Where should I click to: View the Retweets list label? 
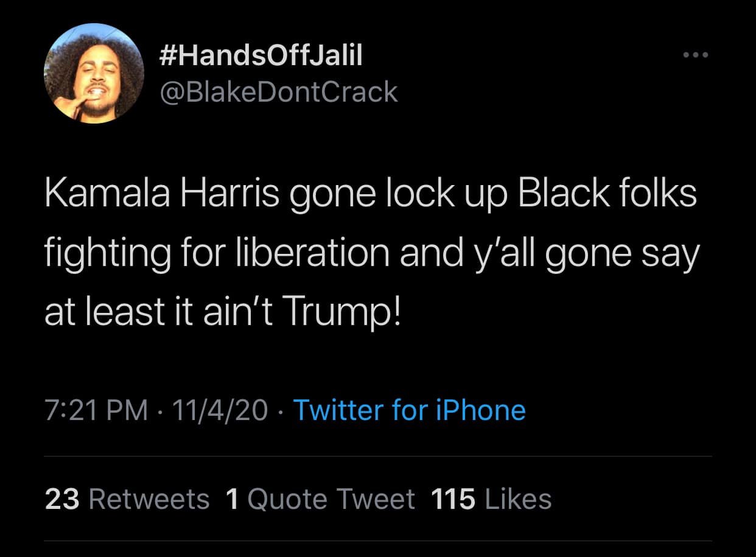(149, 499)
